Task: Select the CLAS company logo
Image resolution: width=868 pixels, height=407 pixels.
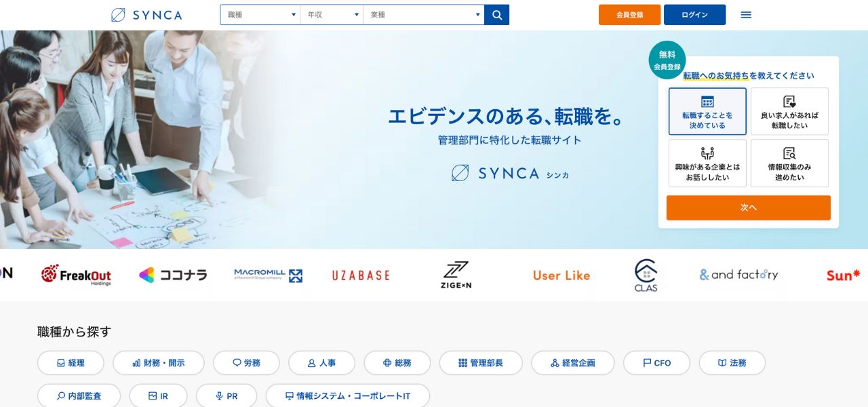Action: [646, 275]
